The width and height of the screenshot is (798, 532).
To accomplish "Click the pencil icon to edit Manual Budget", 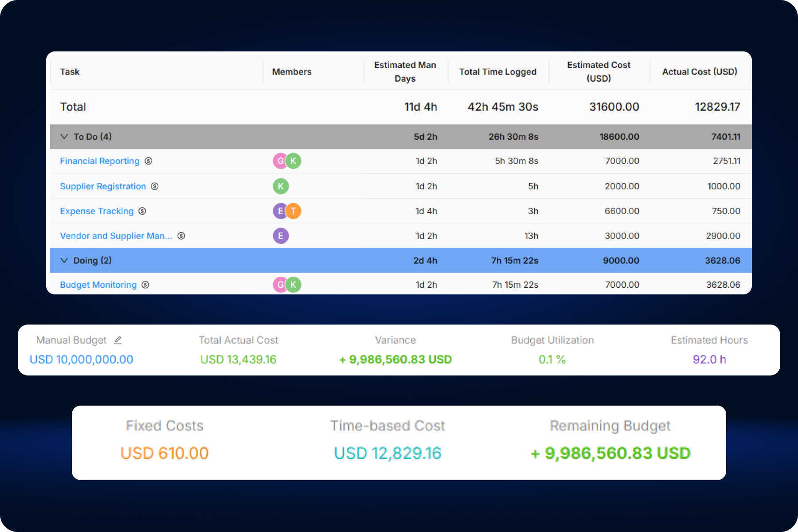I will coord(117,340).
